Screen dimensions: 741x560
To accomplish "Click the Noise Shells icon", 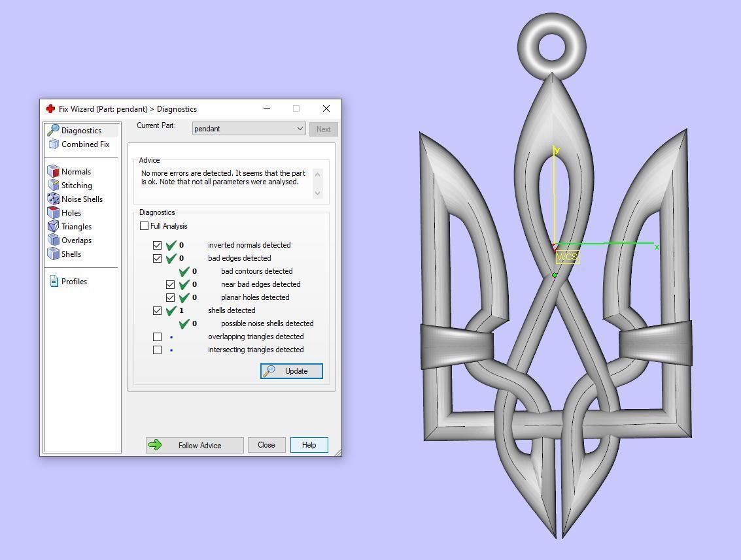I will [54, 199].
